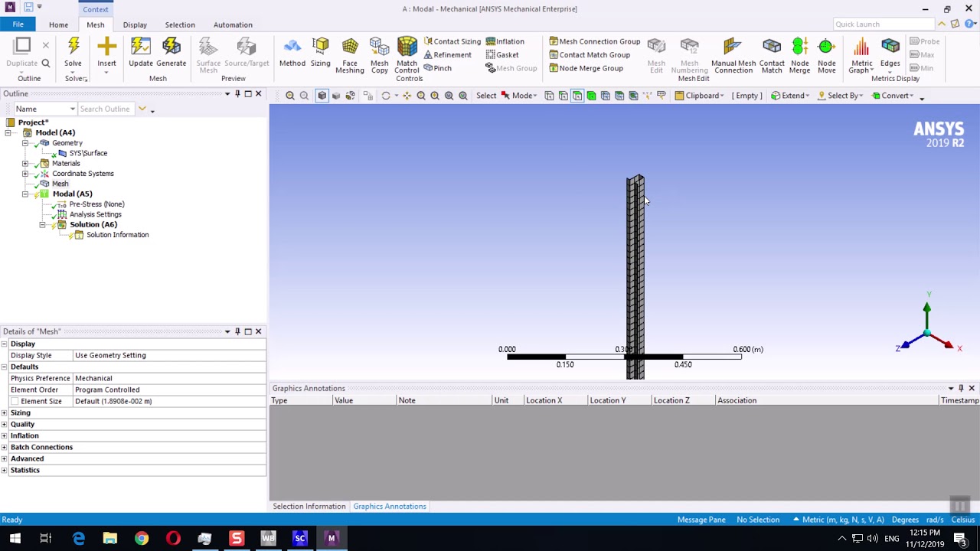Add a Refinement control
Screen dimensions: 980x551
(x=448, y=55)
